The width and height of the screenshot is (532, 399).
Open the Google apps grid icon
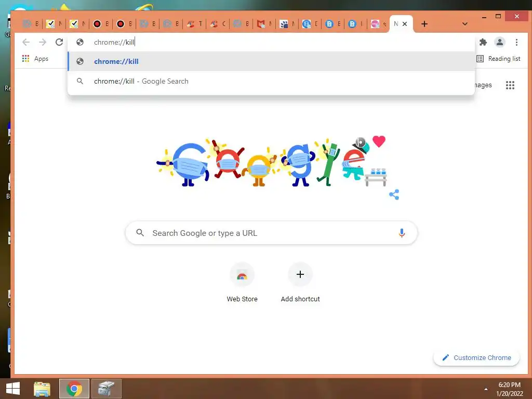pyautogui.click(x=510, y=85)
